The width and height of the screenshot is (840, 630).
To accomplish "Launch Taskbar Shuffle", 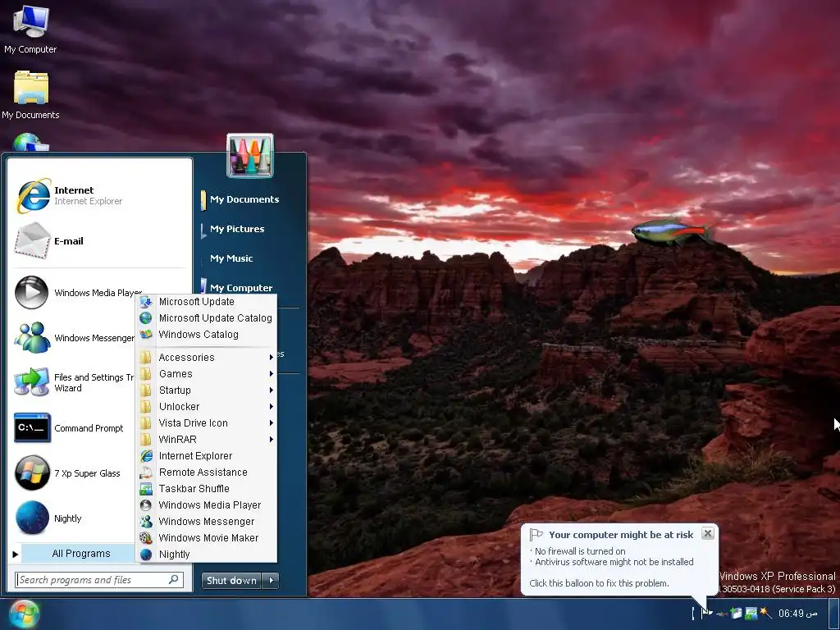I will pos(207,489).
